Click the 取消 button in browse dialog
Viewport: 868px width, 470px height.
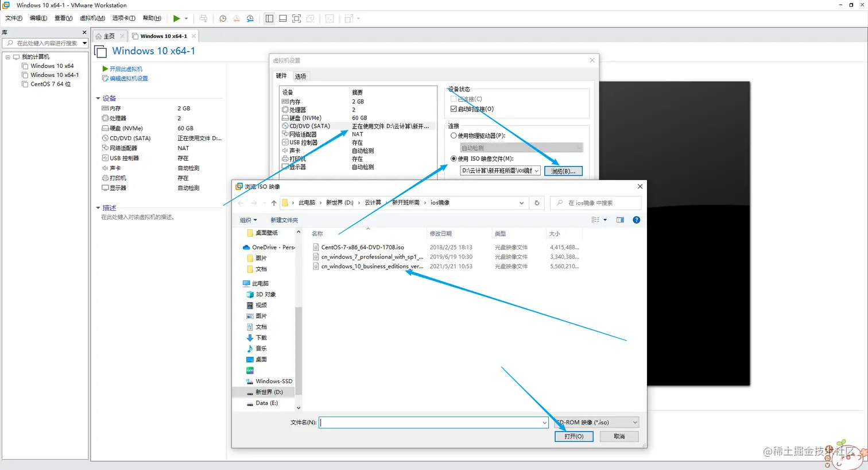[x=619, y=437]
